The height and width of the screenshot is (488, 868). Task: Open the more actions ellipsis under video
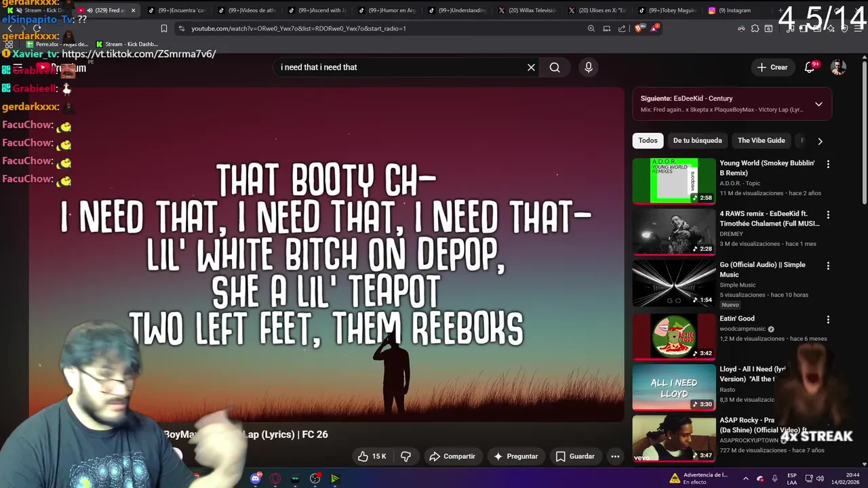[615, 456]
